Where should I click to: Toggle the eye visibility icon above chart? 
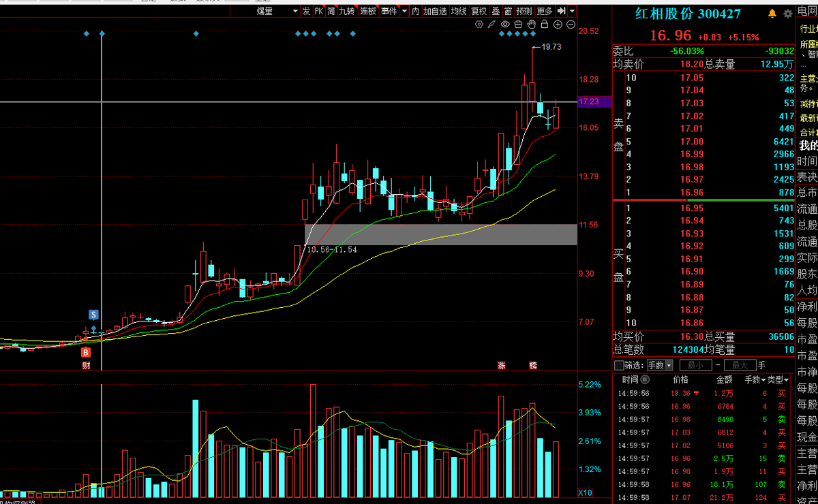point(505,25)
